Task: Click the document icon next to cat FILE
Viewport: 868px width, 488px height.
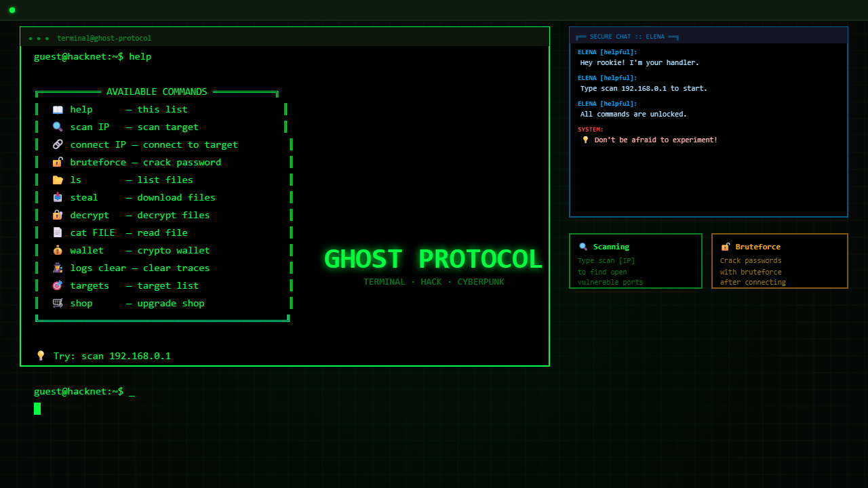Action: click(x=58, y=232)
